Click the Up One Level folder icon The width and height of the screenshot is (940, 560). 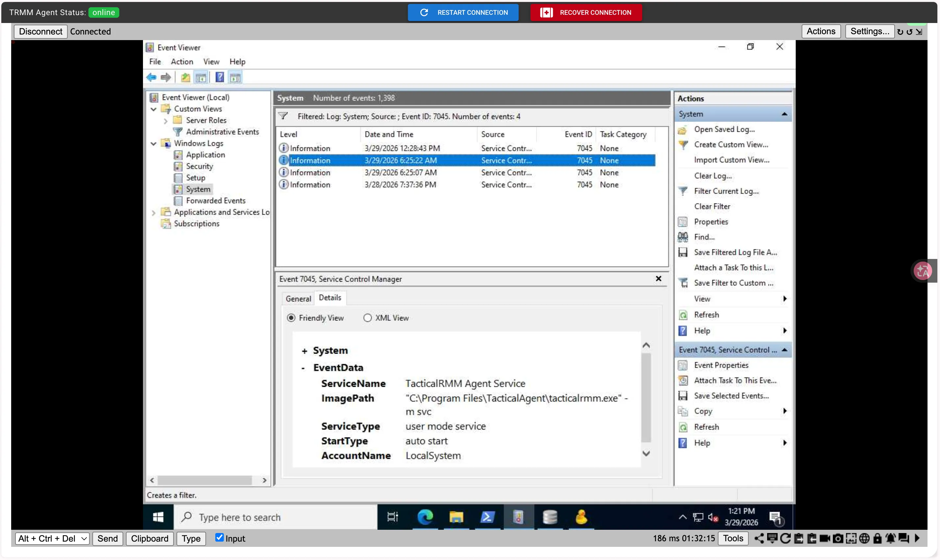(185, 78)
